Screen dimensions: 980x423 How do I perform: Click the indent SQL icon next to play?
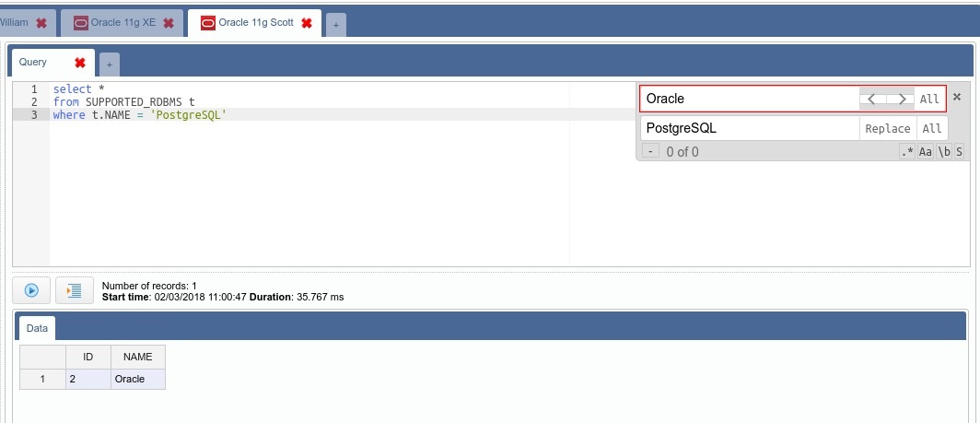[75, 290]
